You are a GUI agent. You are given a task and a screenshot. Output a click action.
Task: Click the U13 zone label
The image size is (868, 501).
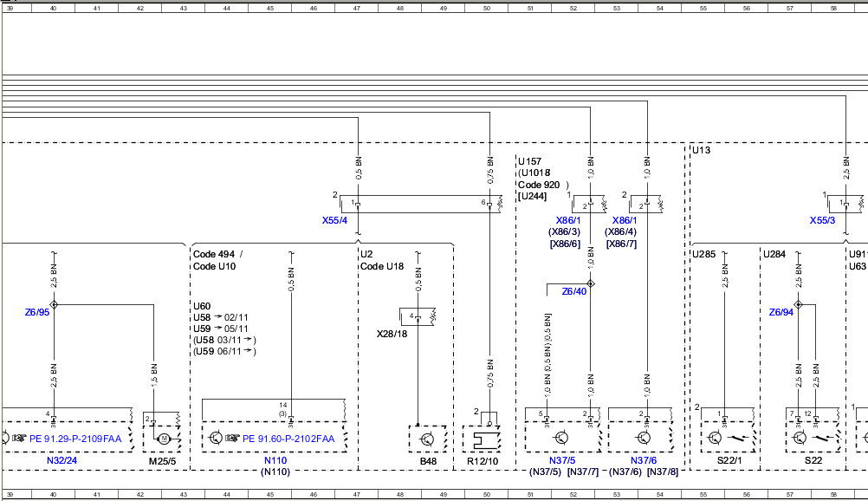point(702,150)
